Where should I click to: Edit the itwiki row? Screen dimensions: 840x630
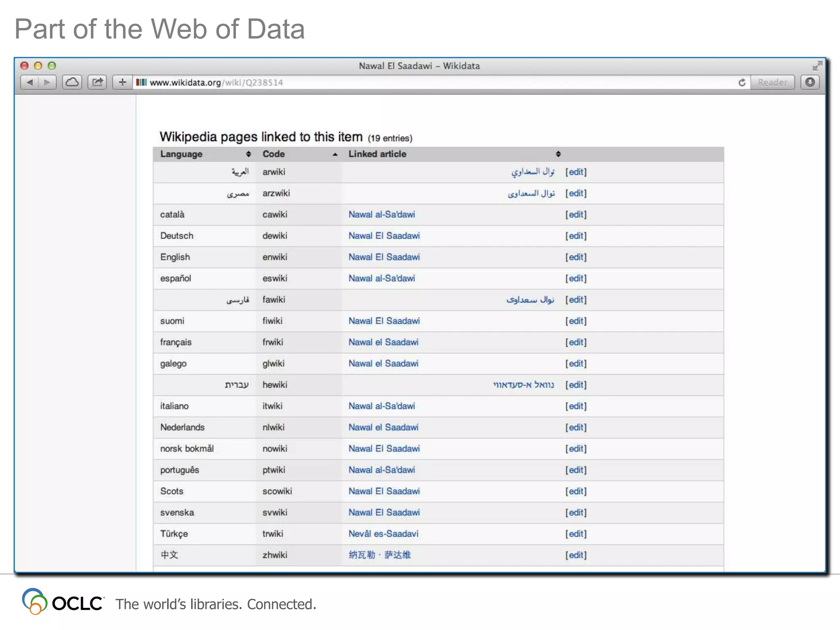(x=576, y=406)
